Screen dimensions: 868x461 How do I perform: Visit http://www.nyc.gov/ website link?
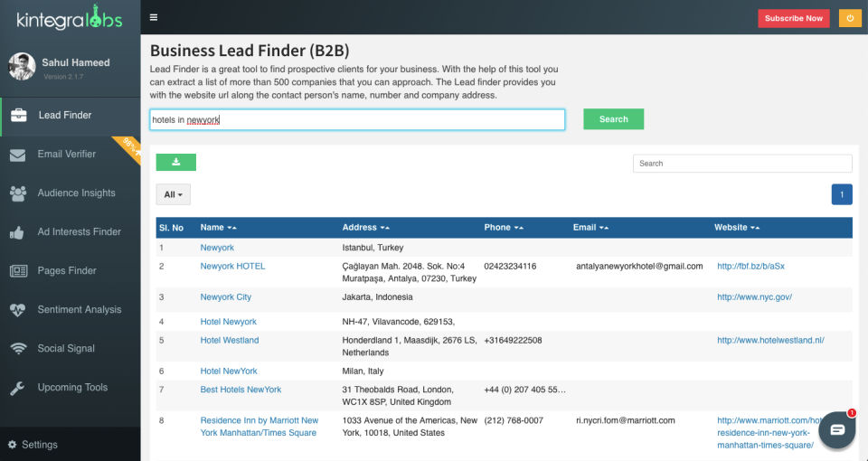(x=754, y=297)
